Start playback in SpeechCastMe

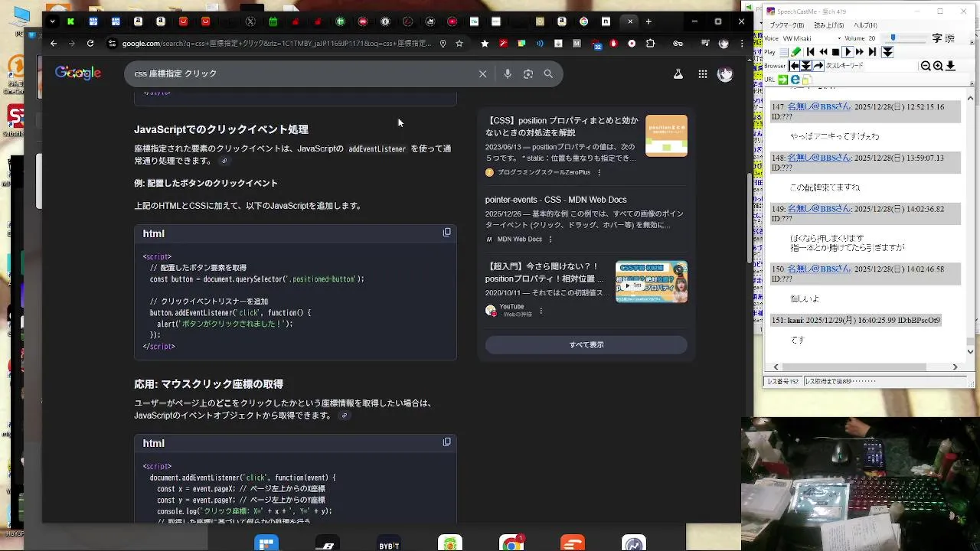tap(848, 52)
